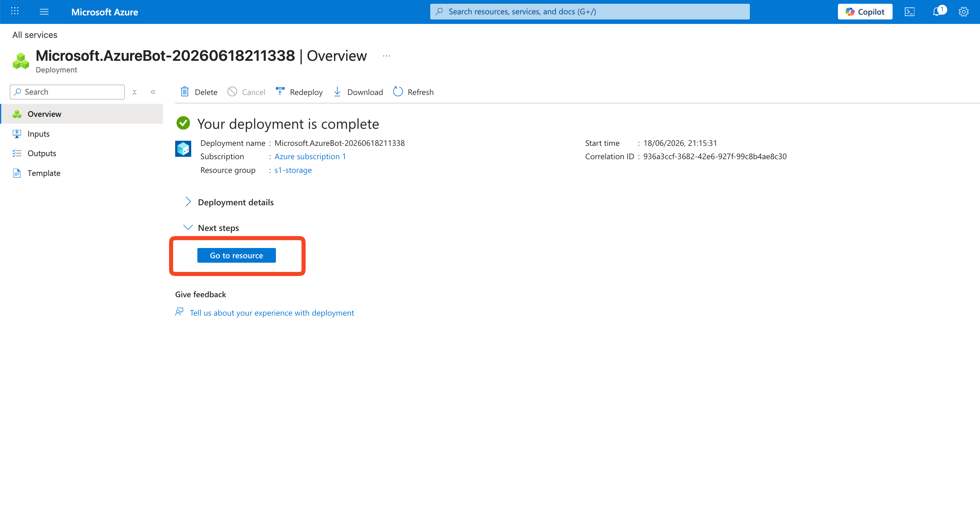Click the Template document icon in sidebar
The image size is (980, 509).
17,173
